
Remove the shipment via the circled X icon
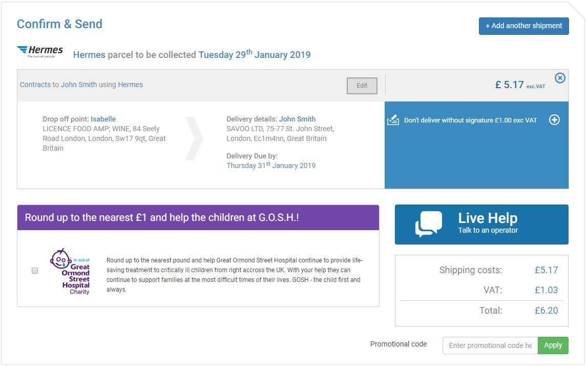560,78
